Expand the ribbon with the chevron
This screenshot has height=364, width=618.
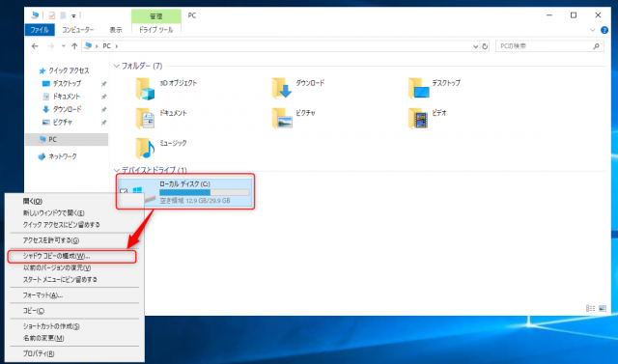click(592, 30)
